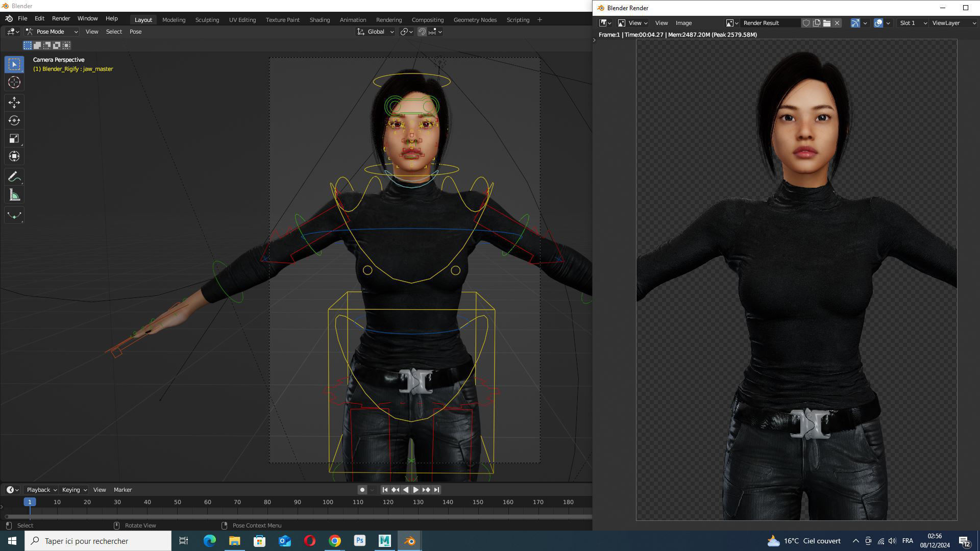
Task: Open the Global transform orientation dropdown
Action: 375,32
